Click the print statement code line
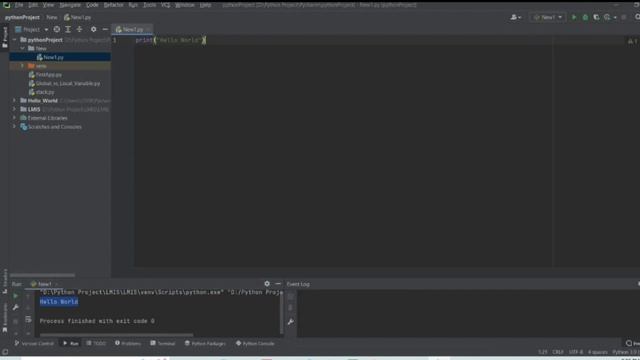 coord(171,40)
